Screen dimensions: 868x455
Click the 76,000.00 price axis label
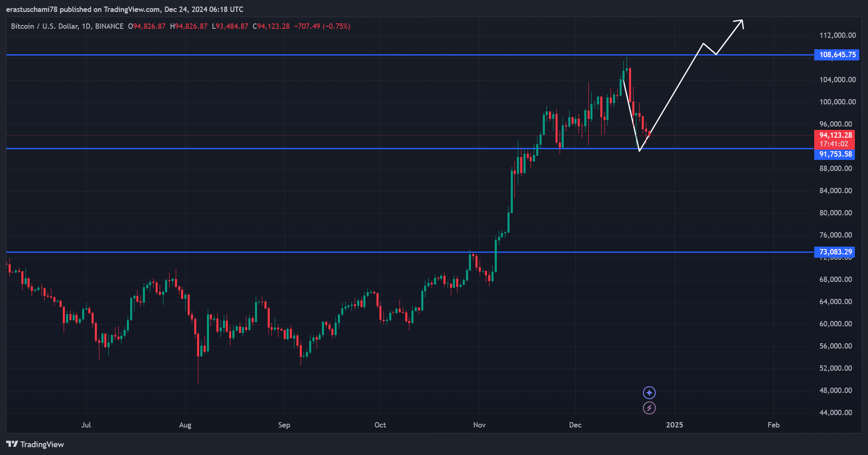pyautogui.click(x=836, y=235)
